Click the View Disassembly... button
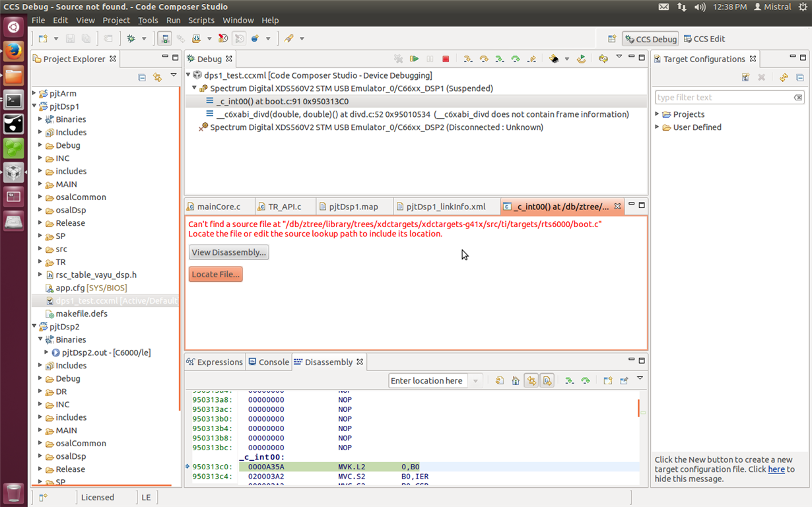Screen dimensions: 812x507 tap(229, 252)
